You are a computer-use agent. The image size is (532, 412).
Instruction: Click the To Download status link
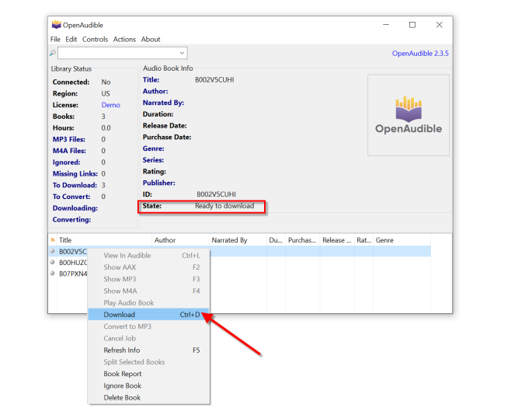click(75, 185)
